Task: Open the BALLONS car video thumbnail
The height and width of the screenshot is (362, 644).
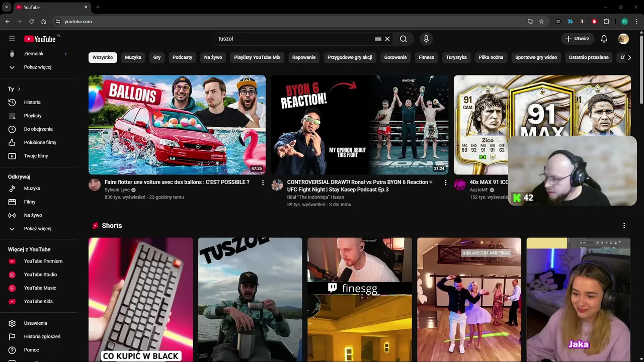Action: tap(177, 125)
